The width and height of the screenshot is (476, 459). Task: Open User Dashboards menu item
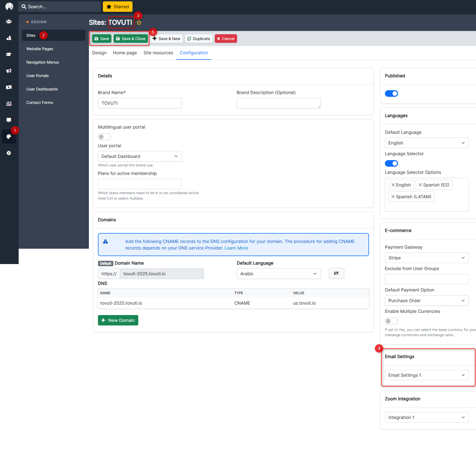pos(42,89)
